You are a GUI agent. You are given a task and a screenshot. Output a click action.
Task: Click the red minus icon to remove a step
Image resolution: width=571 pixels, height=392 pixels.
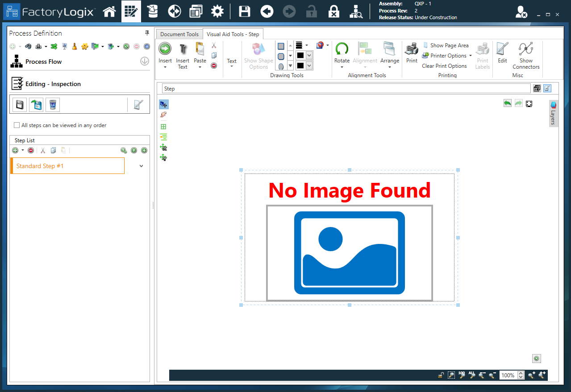tap(31, 150)
